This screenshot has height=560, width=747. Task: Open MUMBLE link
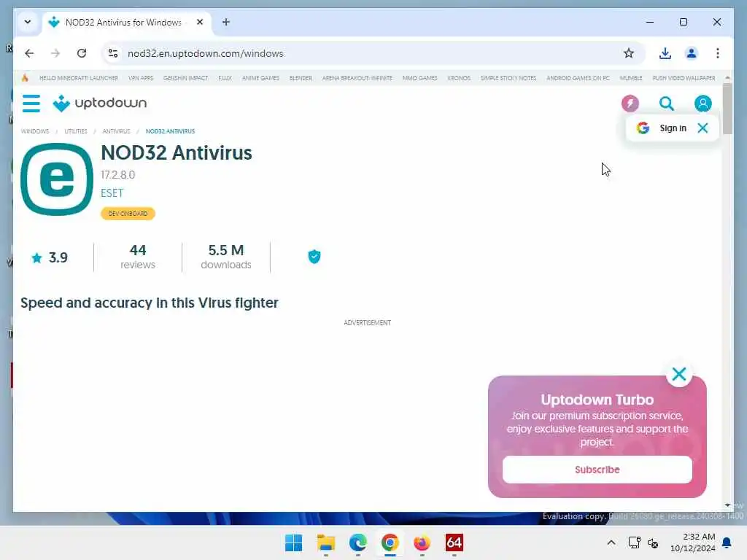point(631,78)
